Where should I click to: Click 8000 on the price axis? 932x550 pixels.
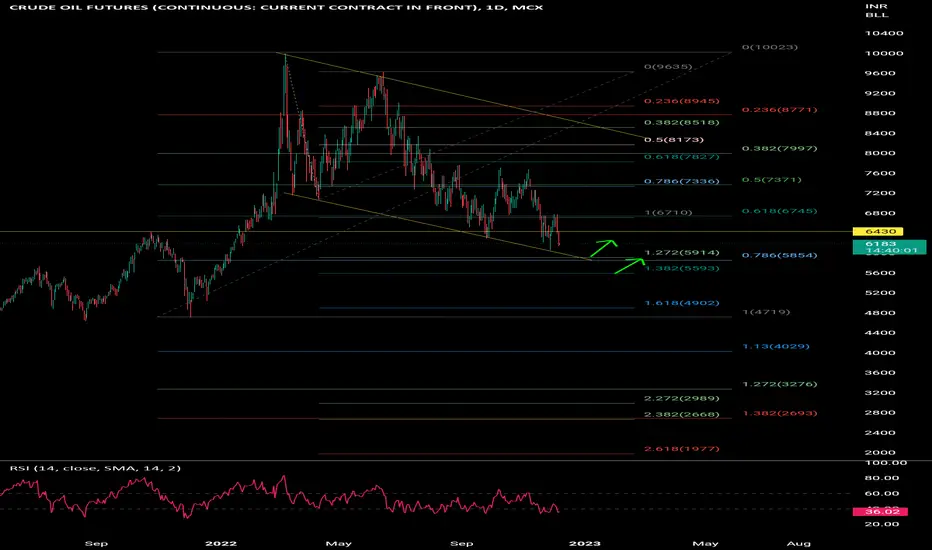(880, 153)
